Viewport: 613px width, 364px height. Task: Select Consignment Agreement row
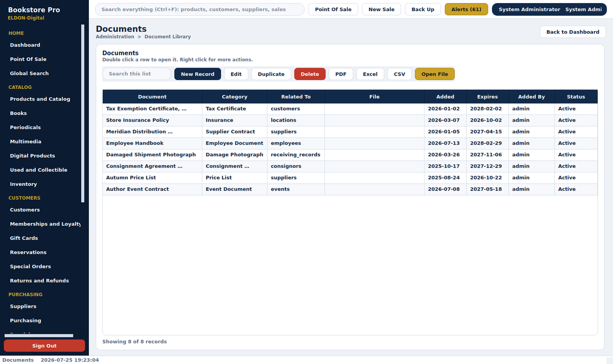pos(350,166)
